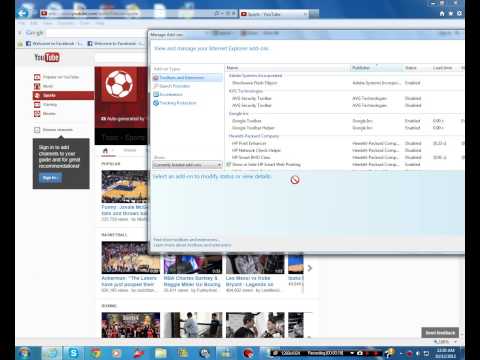Open Favorites menu in Internet Explorer
480x360 pixels.
point(66,23)
